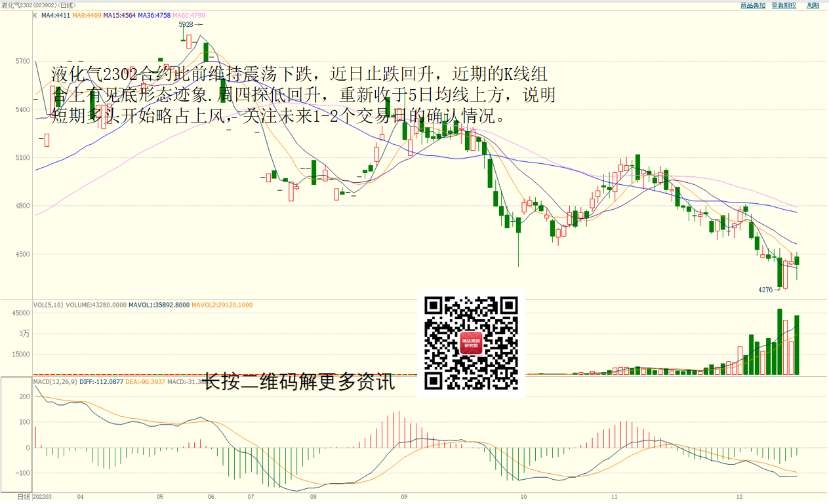Click the K label beside MA4
829x504 pixels.
coord(35,14)
